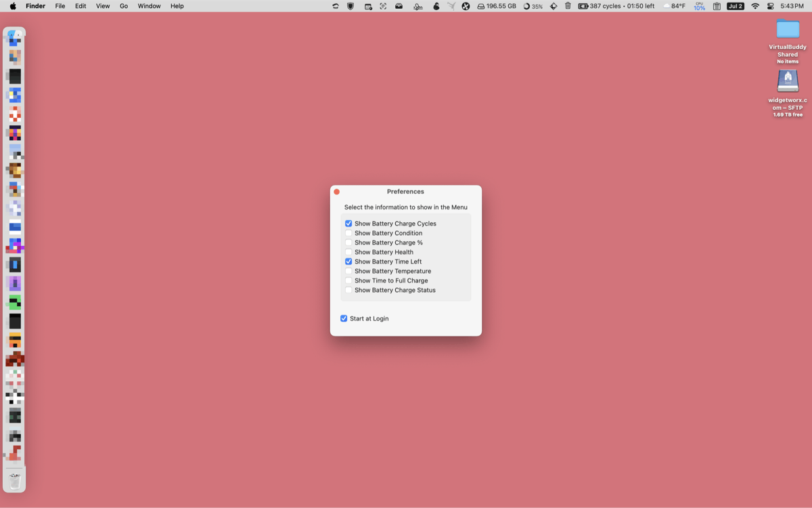
Task: Open the Trash in the Dock
Action: 15,480
